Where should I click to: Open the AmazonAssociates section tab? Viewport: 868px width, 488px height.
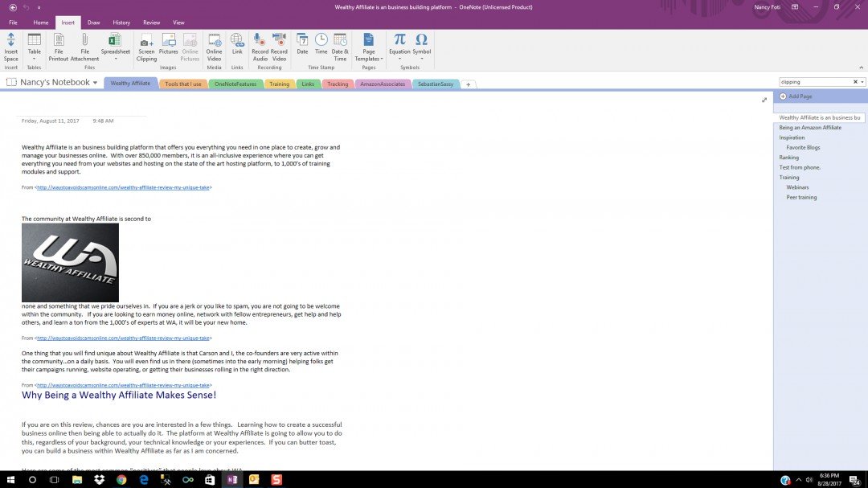point(383,84)
